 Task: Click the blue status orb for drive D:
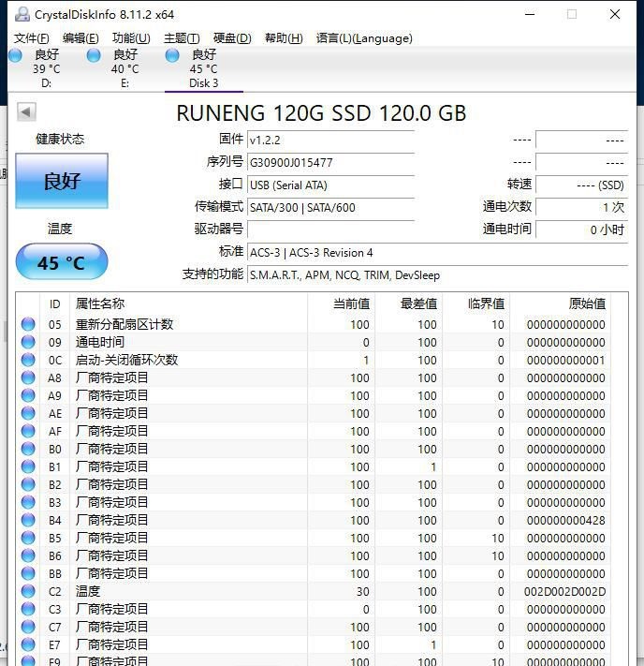coord(16,55)
